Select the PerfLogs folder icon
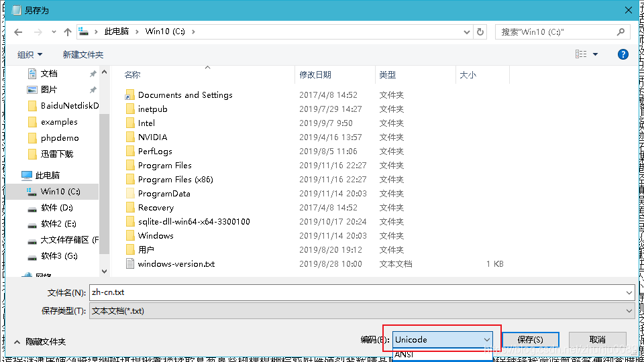 point(129,151)
